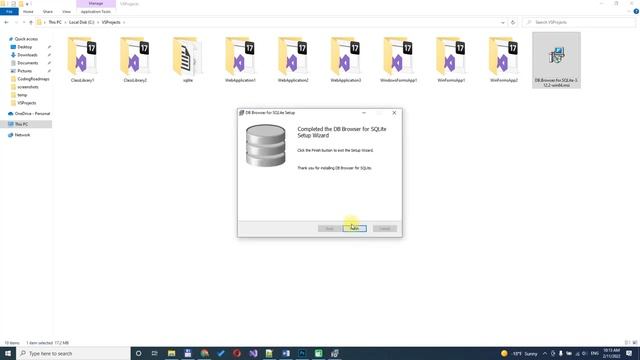
Task: Select VSProjects in navigation pane
Action: tap(27, 103)
